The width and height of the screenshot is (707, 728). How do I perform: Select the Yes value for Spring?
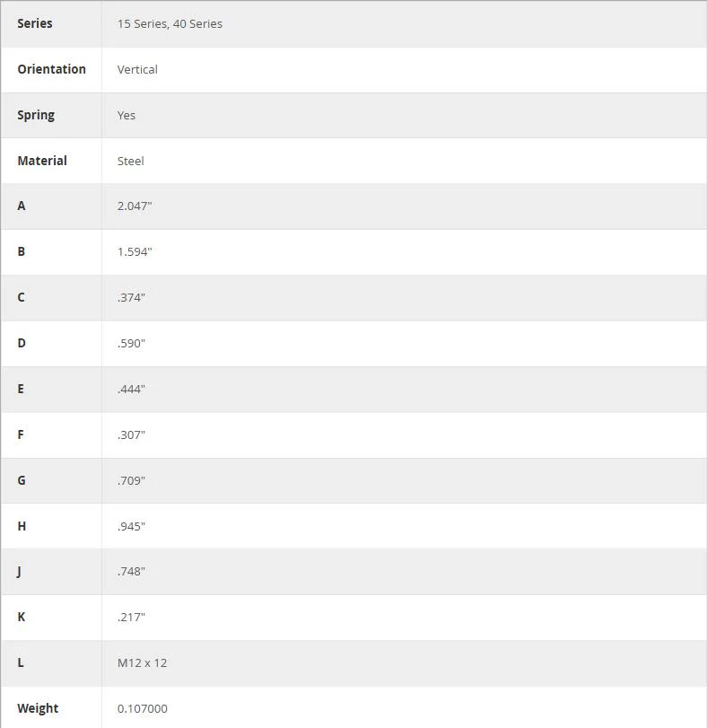tap(127, 115)
